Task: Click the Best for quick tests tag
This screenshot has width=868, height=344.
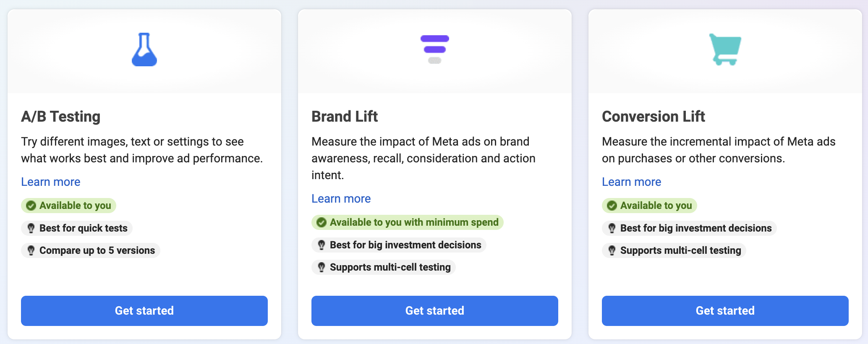Action: click(77, 228)
